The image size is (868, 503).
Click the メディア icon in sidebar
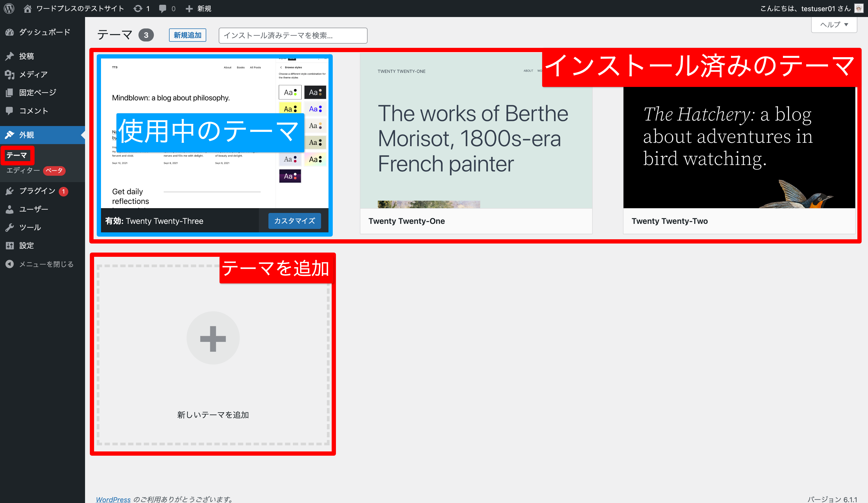10,74
